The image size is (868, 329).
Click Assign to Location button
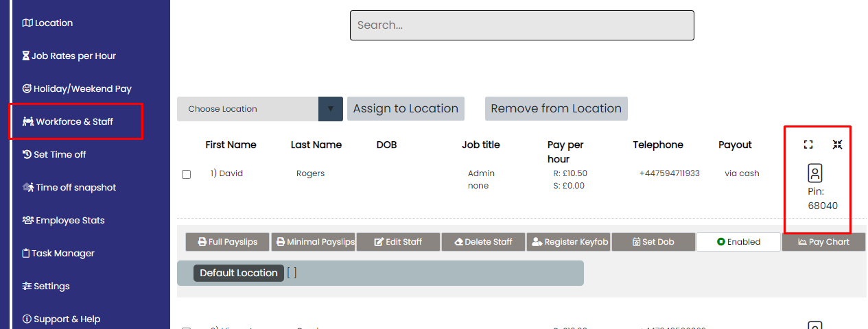pos(406,109)
